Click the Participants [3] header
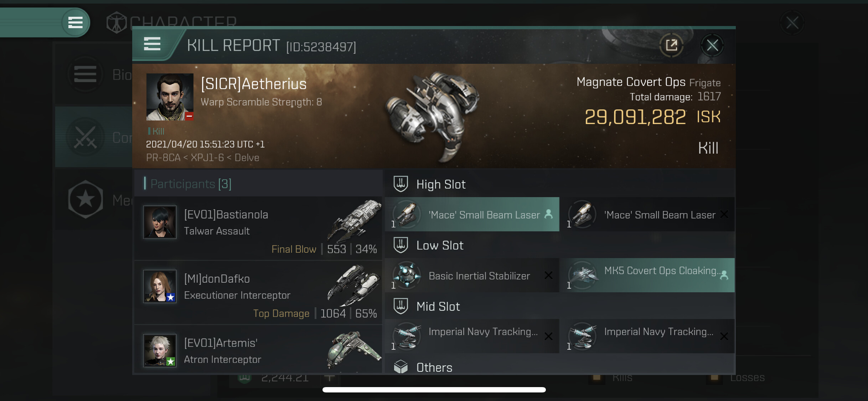 (191, 184)
